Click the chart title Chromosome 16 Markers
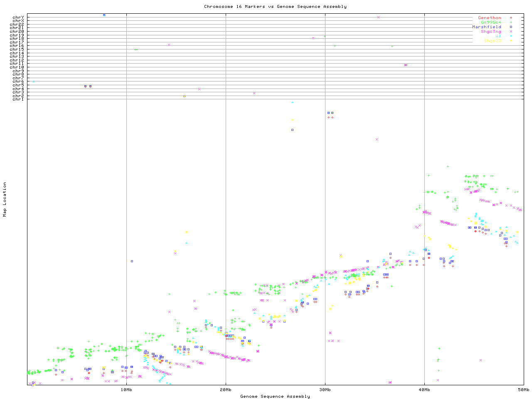The image size is (532, 399). tap(275, 7)
